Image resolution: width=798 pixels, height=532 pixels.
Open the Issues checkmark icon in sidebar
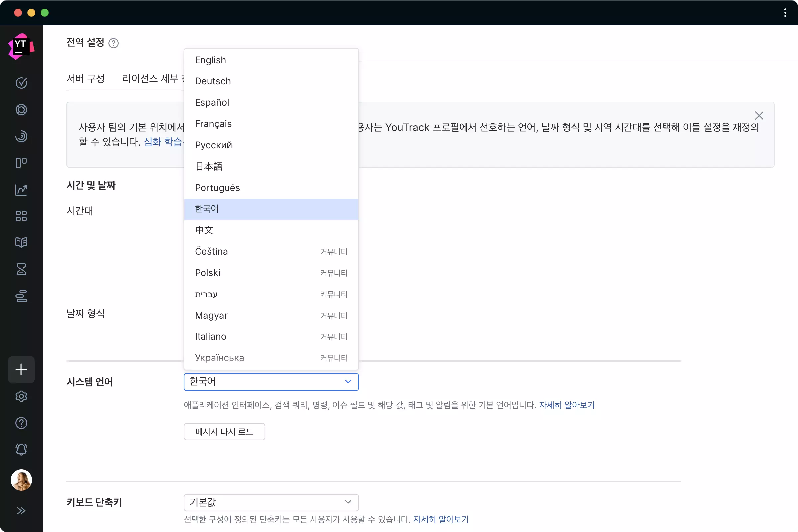tap(21, 83)
